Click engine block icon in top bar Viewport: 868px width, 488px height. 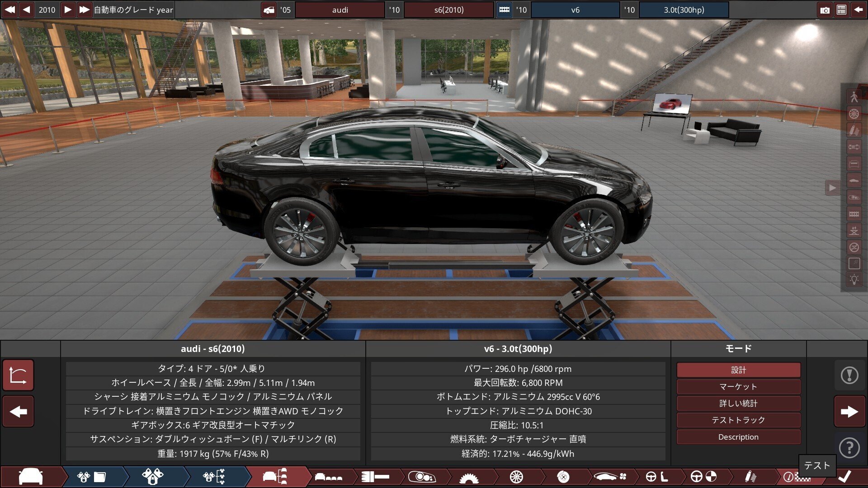point(504,10)
